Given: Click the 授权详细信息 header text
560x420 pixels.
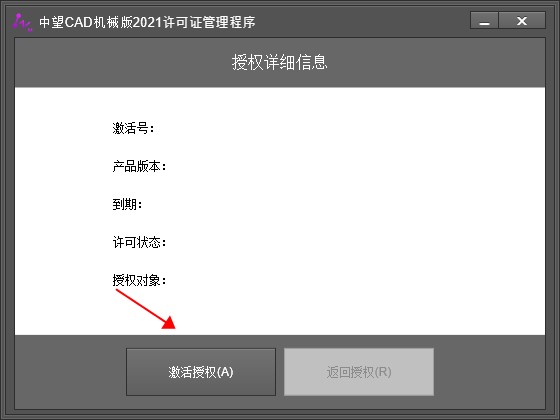Looking at the screenshot, I should coord(280,62).
